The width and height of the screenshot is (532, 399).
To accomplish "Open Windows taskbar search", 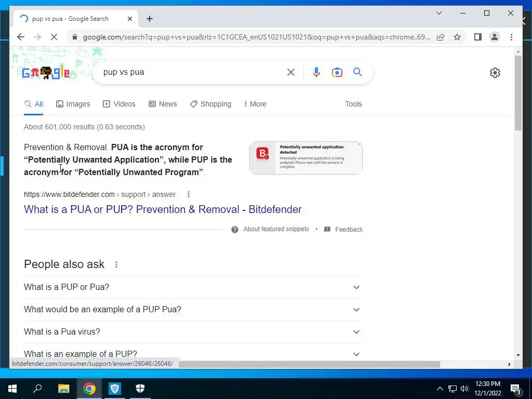I will point(37,389).
